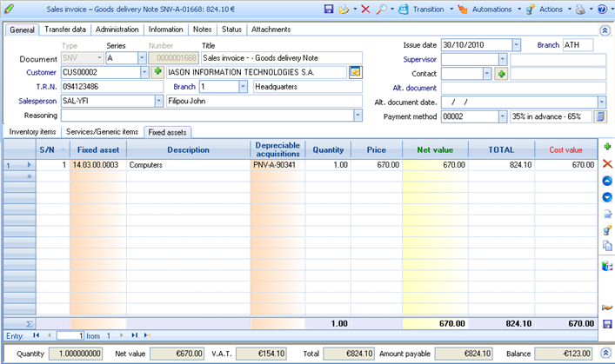Click the Title field Sales invoice
The height and width of the screenshot is (364, 615).
coord(282,58)
